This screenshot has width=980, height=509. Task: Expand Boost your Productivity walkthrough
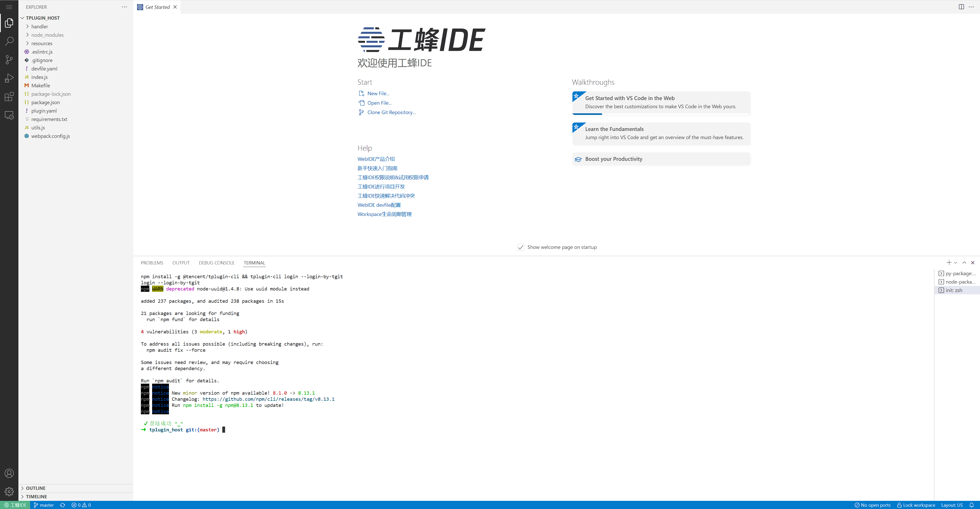pyautogui.click(x=661, y=159)
